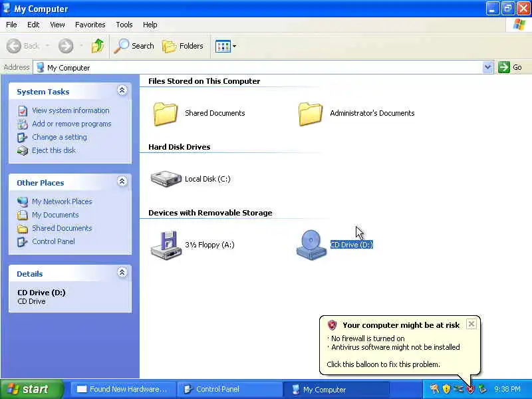532x399 pixels.
Task: Click the computer at risk balloon text
Action: [x=401, y=325]
